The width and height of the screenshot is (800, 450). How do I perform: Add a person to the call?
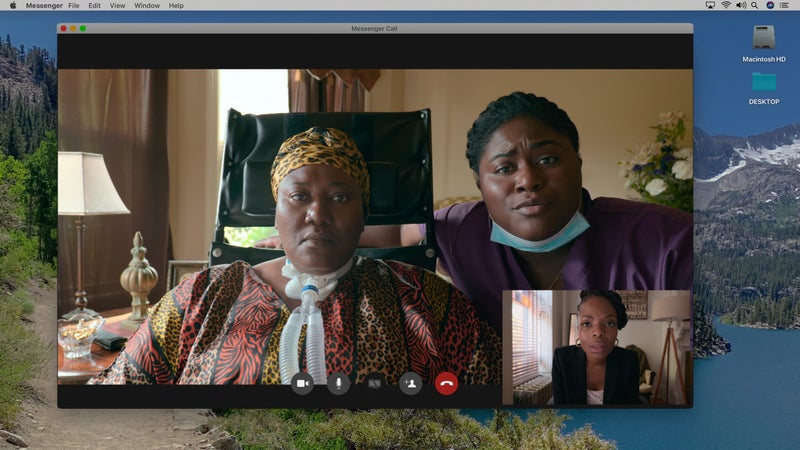(x=410, y=383)
